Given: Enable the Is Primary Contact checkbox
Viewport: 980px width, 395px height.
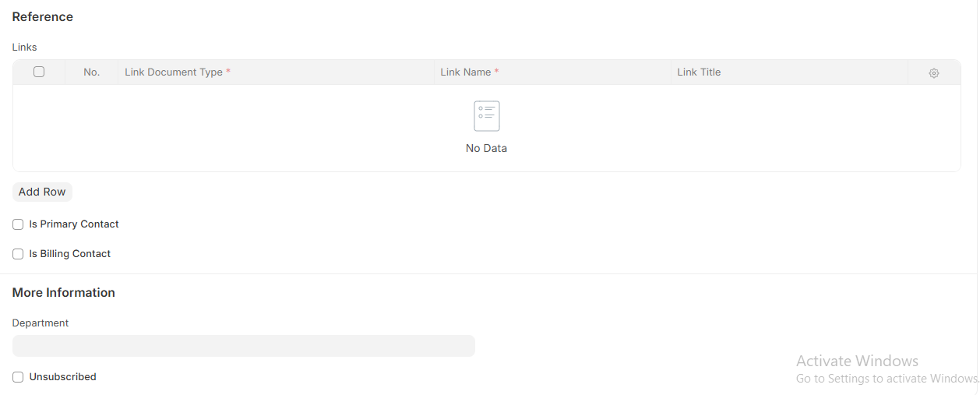Looking at the screenshot, I should (x=18, y=224).
